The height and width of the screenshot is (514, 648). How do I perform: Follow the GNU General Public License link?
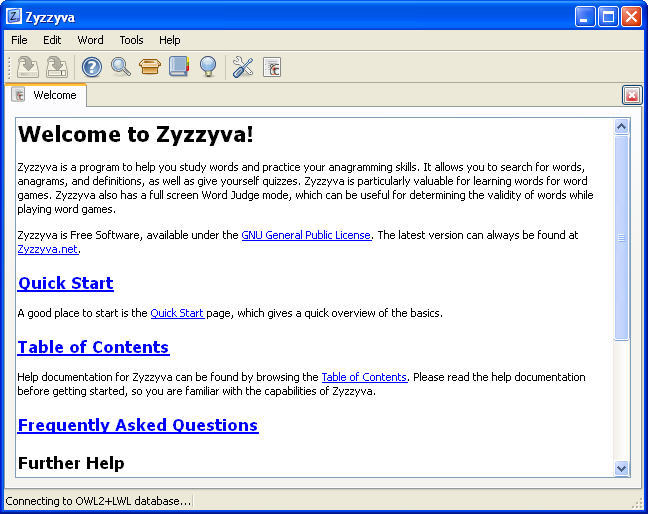click(x=306, y=235)
